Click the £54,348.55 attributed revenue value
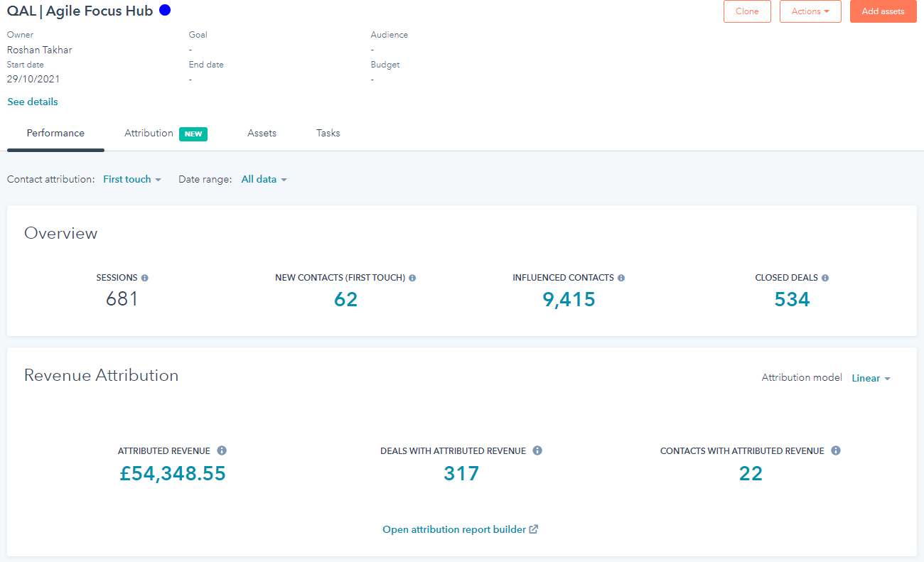The width and height of the screenshot is (924, 562). (x=173, y=473)
